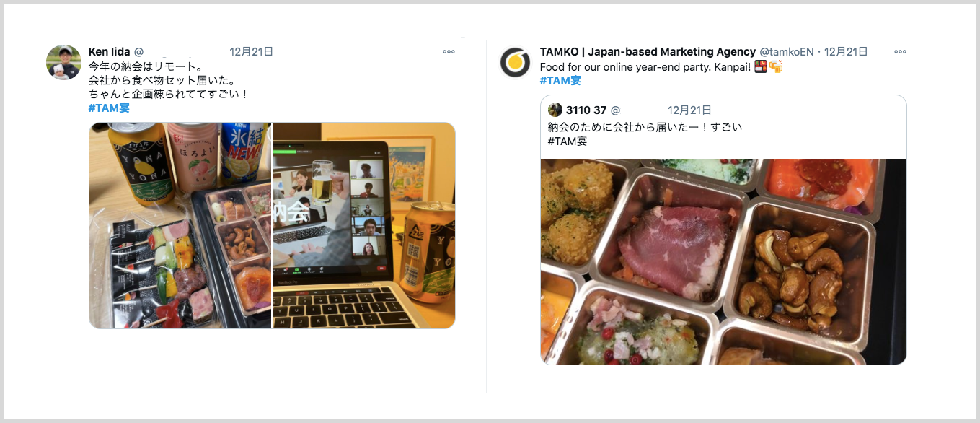Open the small 3110 37 avatar in quoted tweet

pyautogui.click(x=555, y=110)
